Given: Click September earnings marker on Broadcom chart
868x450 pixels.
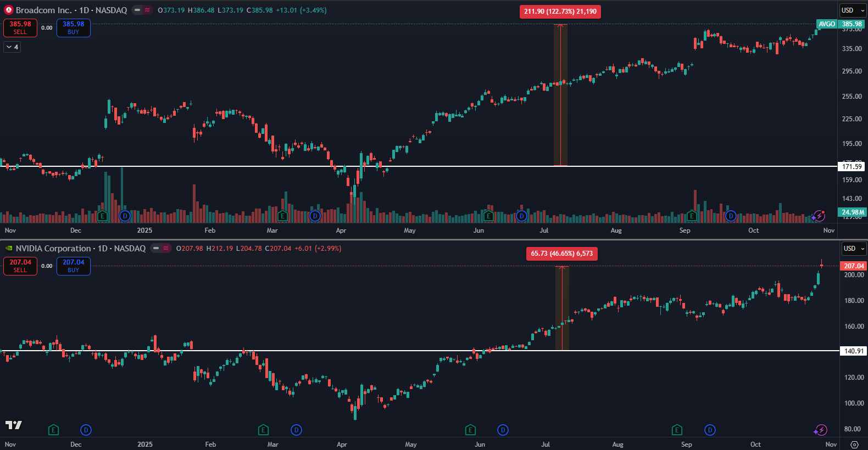Looking at the screenshot, I should click(x=692, y=216).
